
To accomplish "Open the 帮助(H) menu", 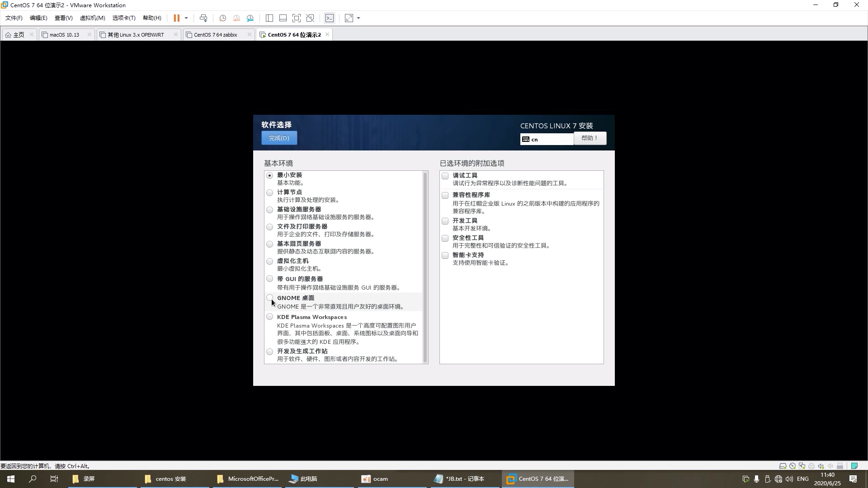I will click(152, 18).
